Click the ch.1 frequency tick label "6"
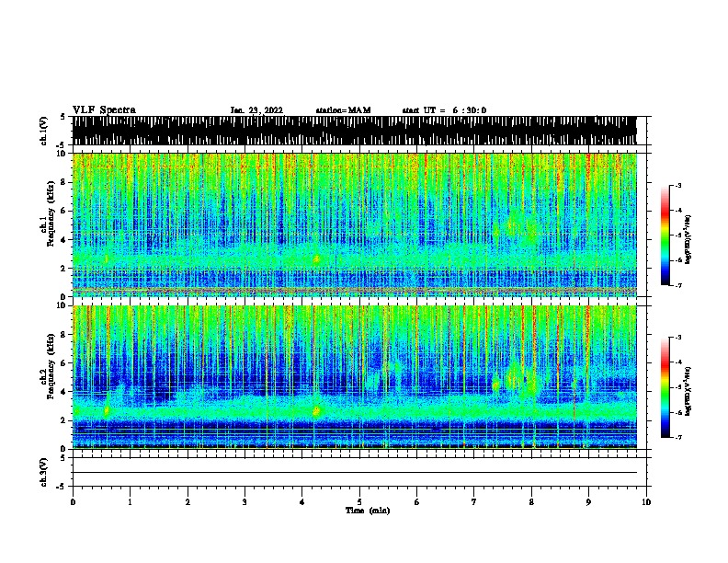The height and width of the screenshot is (563, 728). pyautogui.click(x=63, y=211)
